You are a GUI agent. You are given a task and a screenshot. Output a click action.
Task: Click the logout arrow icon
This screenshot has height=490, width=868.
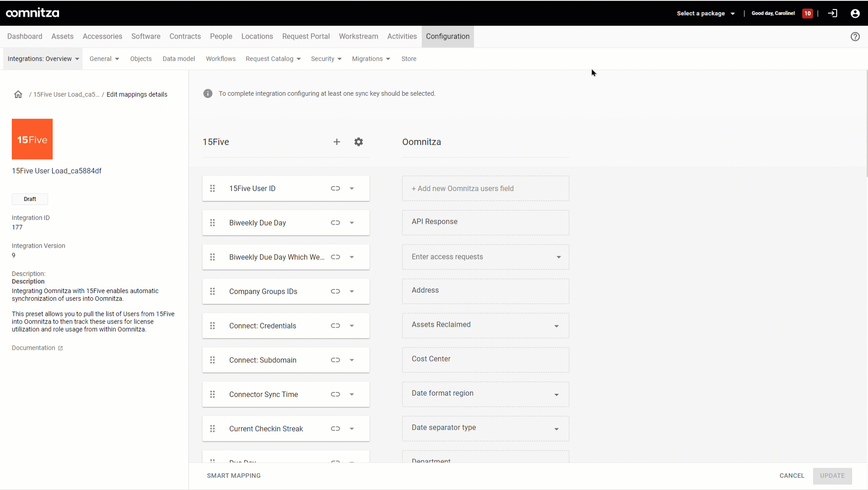click(832, 14)
